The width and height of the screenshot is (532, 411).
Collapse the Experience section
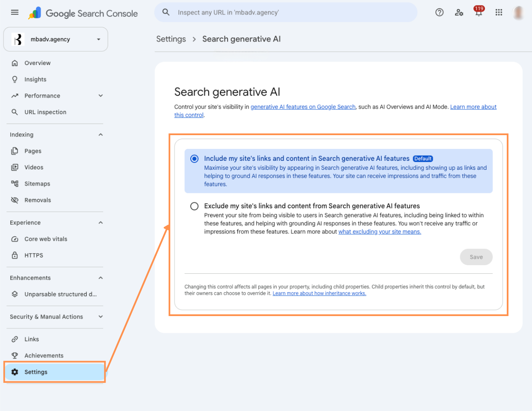[x=101, y=223]
